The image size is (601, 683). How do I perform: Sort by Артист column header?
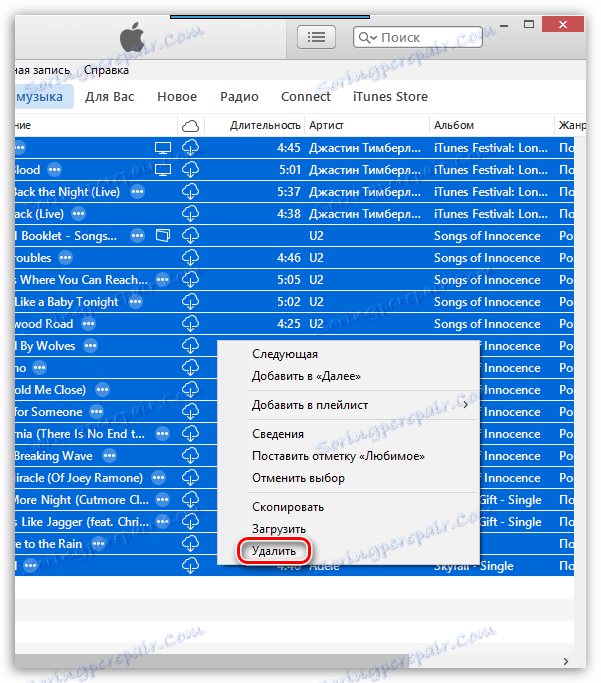pos(326,125)
